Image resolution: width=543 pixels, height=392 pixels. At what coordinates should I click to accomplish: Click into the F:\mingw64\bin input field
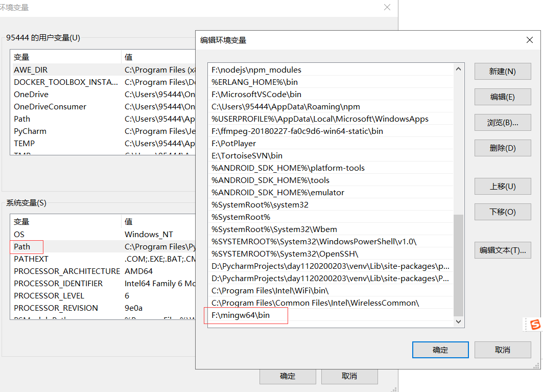click(247, 315)
